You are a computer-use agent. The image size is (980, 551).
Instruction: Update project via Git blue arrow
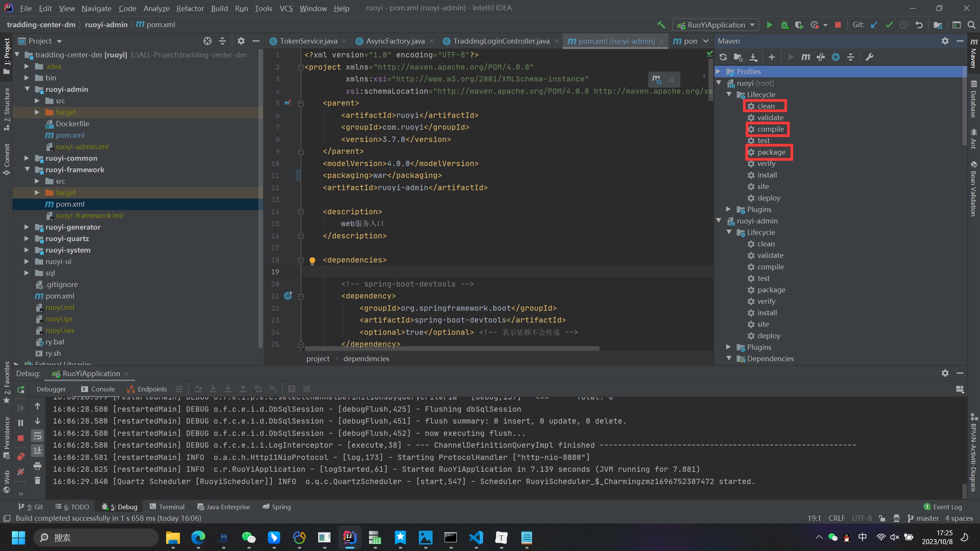coord(874,25)
